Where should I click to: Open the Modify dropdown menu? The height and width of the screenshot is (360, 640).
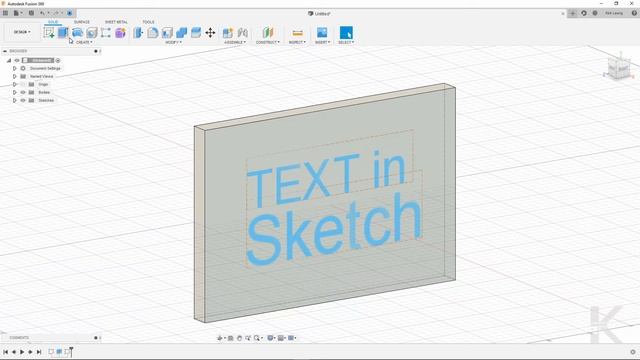tap(173, 42)
